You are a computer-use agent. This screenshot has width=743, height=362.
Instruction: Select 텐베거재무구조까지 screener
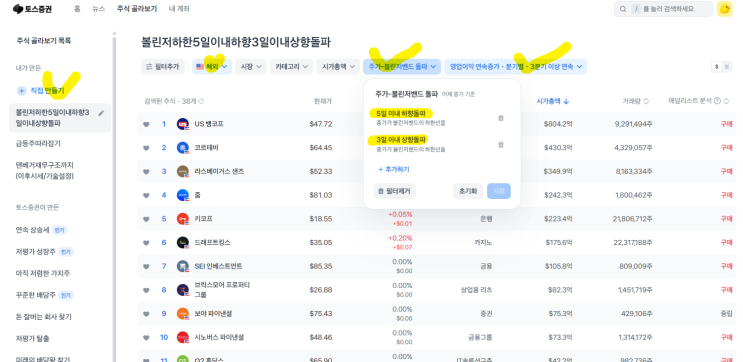click(45, 171)
